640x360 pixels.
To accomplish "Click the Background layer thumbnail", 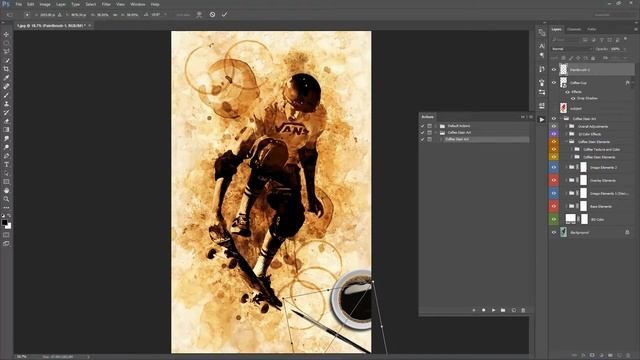I will (563, 232).
